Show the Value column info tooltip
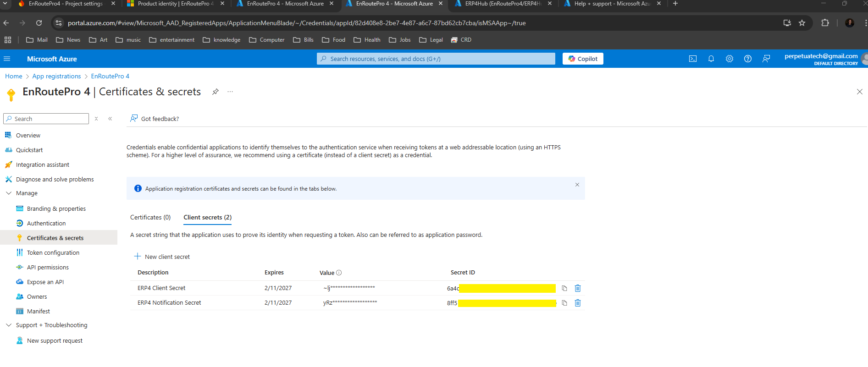 339,273
